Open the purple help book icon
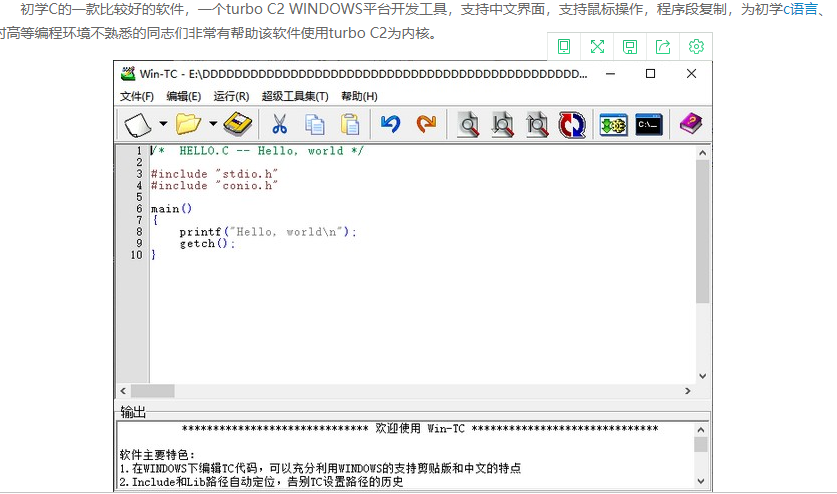Screen dimensions: 837x494 [x=691, y=124]
